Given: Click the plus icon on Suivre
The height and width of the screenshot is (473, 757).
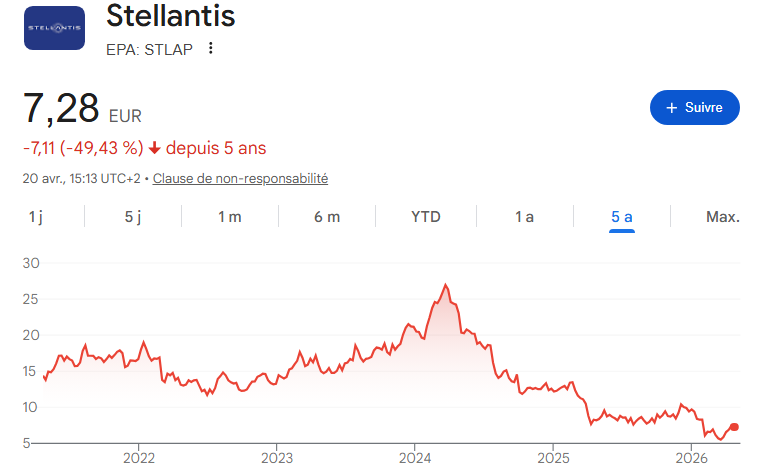Looking at the screenshot, I should [x=672, y=108].
